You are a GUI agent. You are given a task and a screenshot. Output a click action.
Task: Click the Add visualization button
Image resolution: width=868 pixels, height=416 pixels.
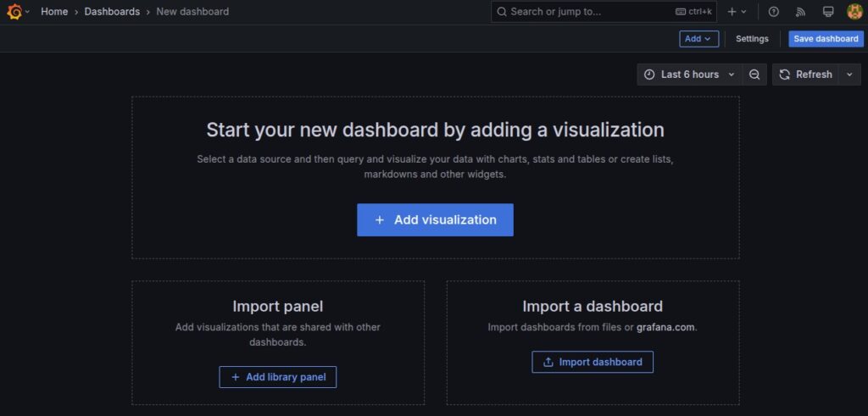click(x=435, y=219)
